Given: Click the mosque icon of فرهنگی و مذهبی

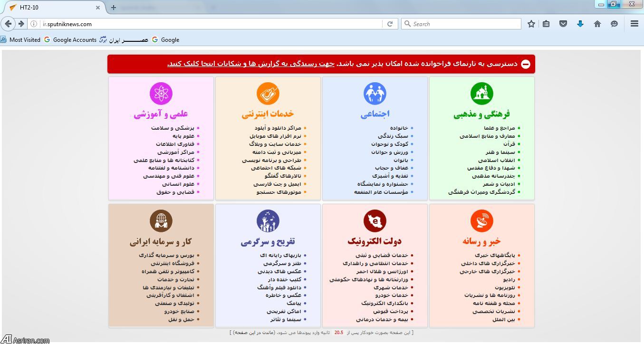Looking at the screenshot, I should [x=482, y=93].
